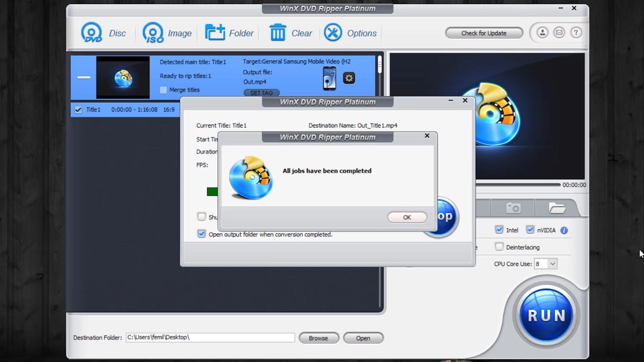Click the Destination Folder path field
Image resolution: width=644 pixels, height=362 pixels.
[x=211, y=337]
